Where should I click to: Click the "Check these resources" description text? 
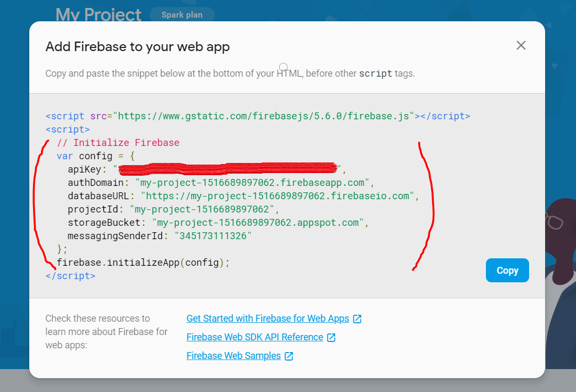point(107,332)
